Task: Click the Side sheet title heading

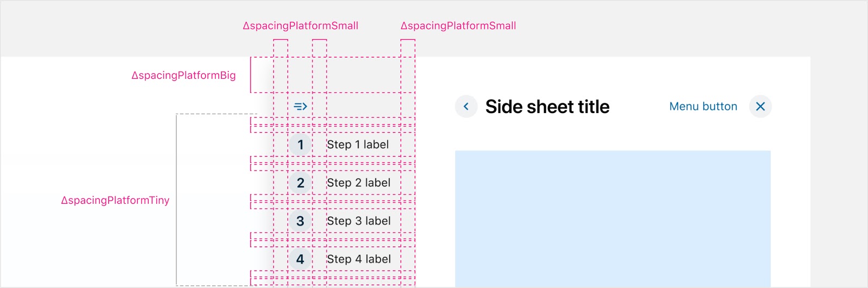Action: 547,107
